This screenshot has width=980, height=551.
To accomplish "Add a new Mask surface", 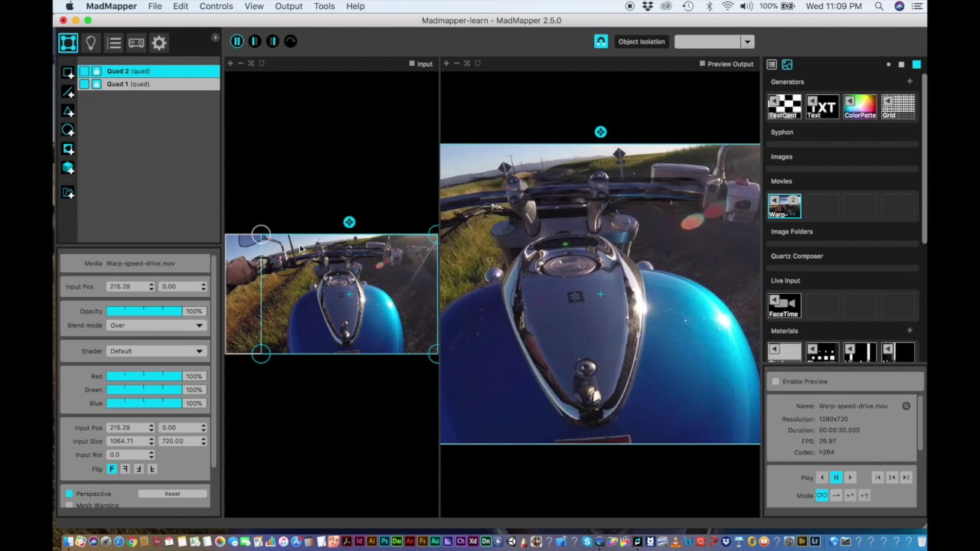I will [68, 149].
